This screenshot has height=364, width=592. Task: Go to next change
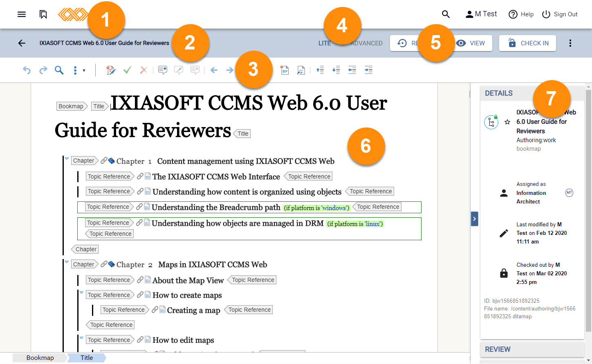click(230, 70)
